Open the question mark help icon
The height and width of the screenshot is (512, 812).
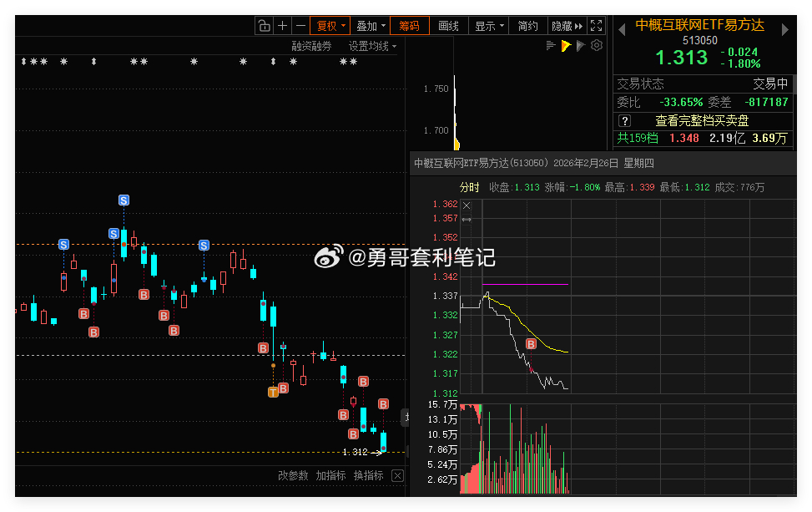[x=624, y=121]
